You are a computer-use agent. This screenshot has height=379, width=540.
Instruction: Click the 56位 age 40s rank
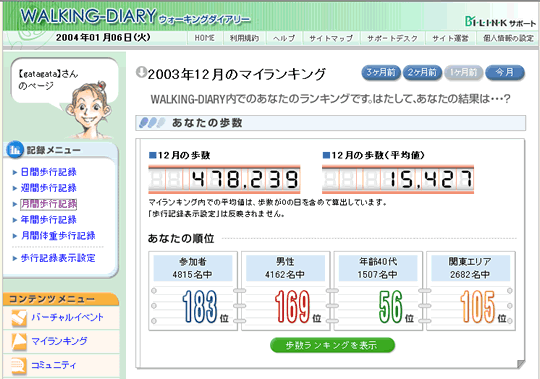pyautogui.click(x=396, y=307)
